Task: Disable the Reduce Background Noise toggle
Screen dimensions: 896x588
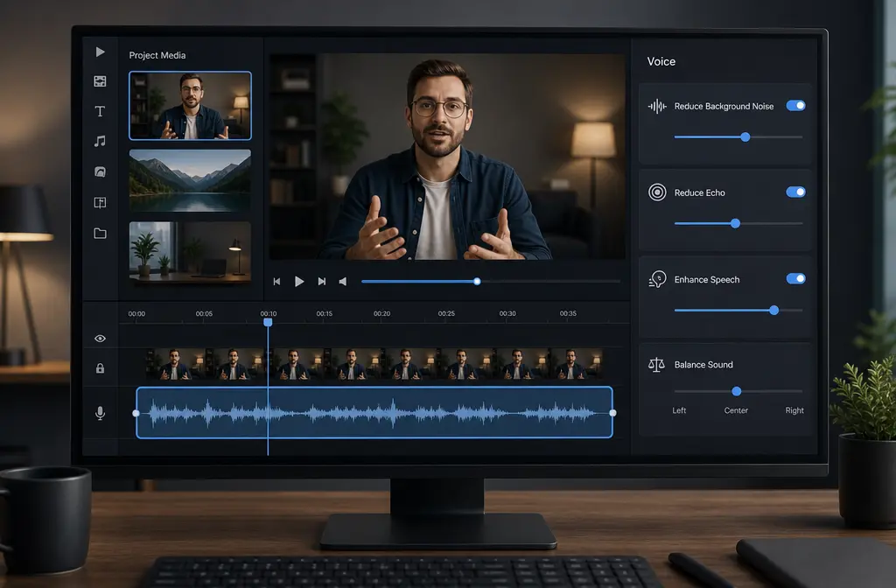Action: (795, 106)
